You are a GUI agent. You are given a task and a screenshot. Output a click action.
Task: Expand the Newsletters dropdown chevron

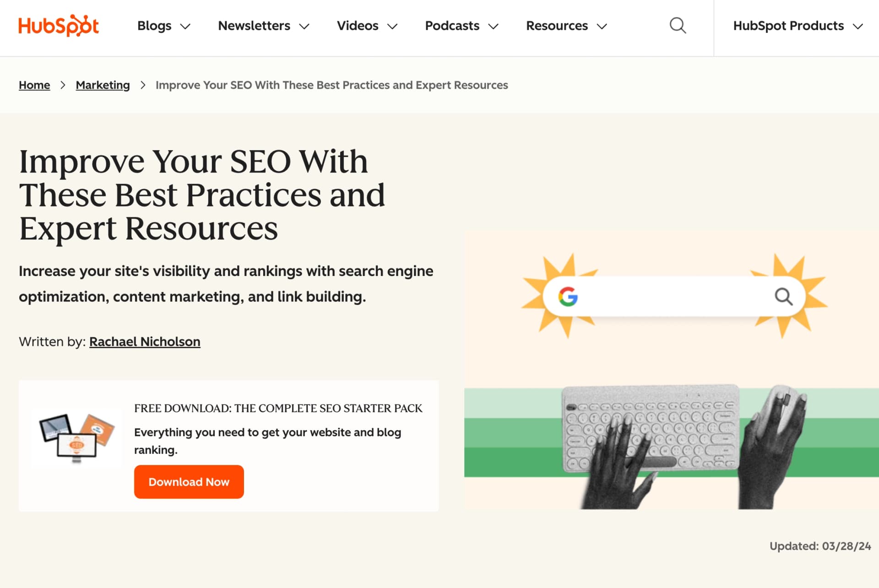304,27
